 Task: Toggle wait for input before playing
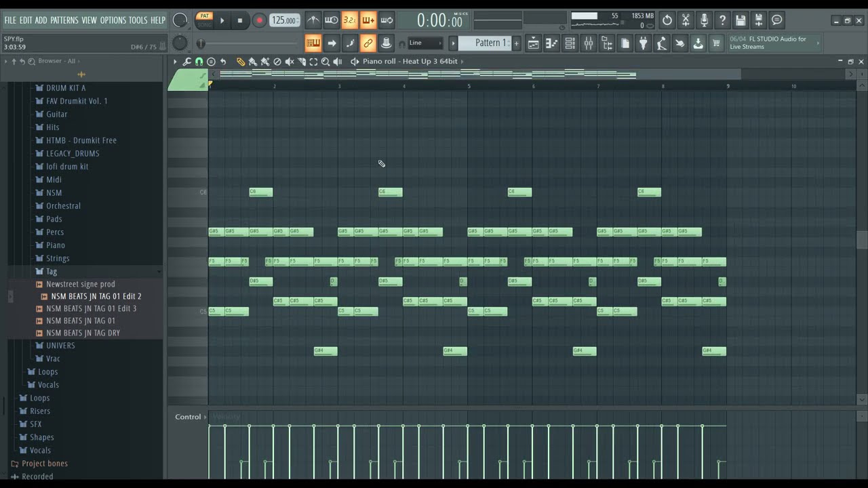331,20
